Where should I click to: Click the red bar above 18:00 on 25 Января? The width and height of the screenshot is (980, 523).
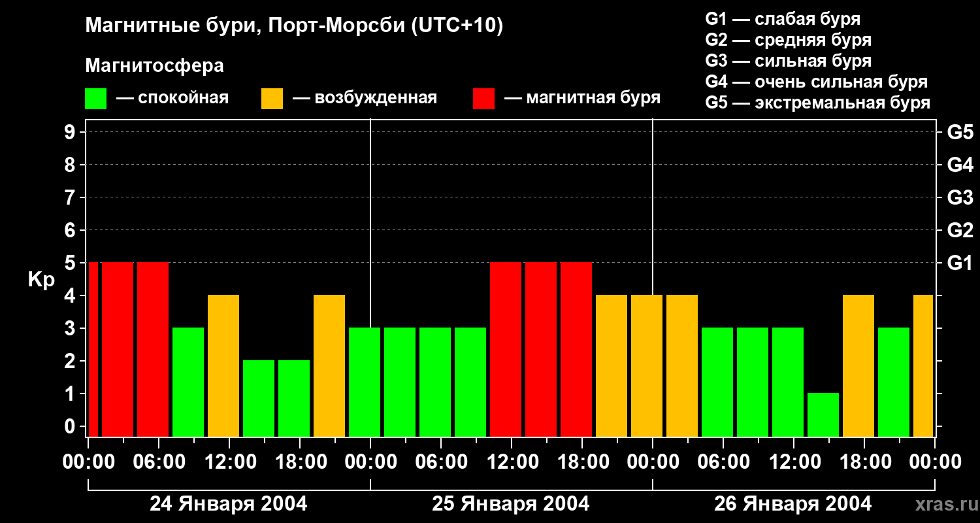pos(576,349)
